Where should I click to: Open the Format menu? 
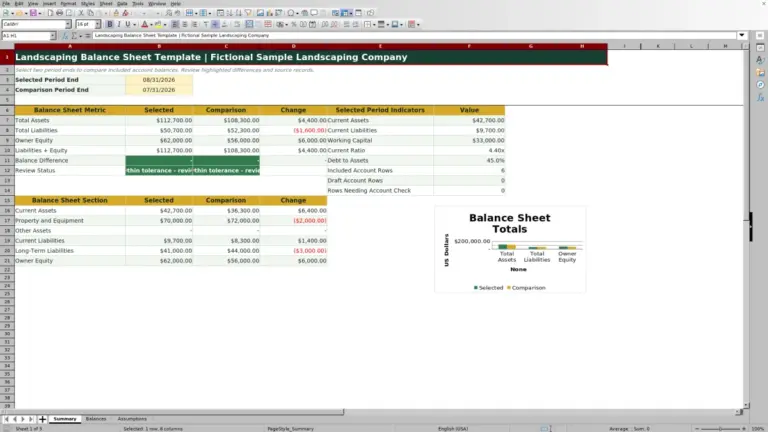click(x=68, y=3)
